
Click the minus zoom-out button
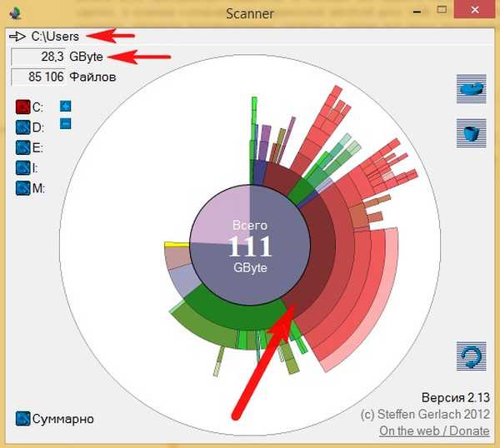tap(66, 123)
